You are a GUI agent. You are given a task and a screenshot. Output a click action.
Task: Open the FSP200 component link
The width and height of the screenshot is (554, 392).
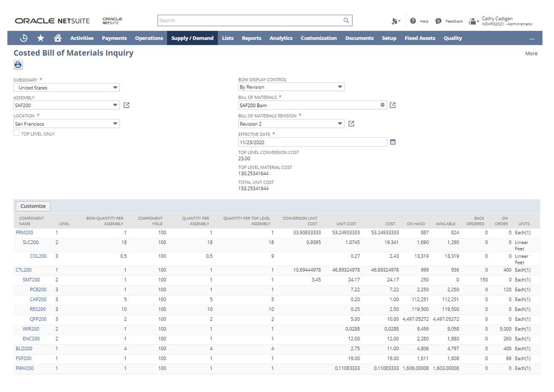24,358
